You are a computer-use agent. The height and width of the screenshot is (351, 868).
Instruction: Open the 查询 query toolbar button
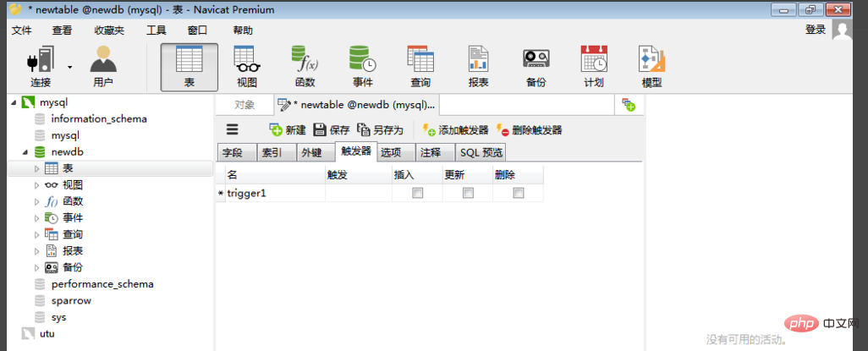pyautogui.click(x=420, y=68)
